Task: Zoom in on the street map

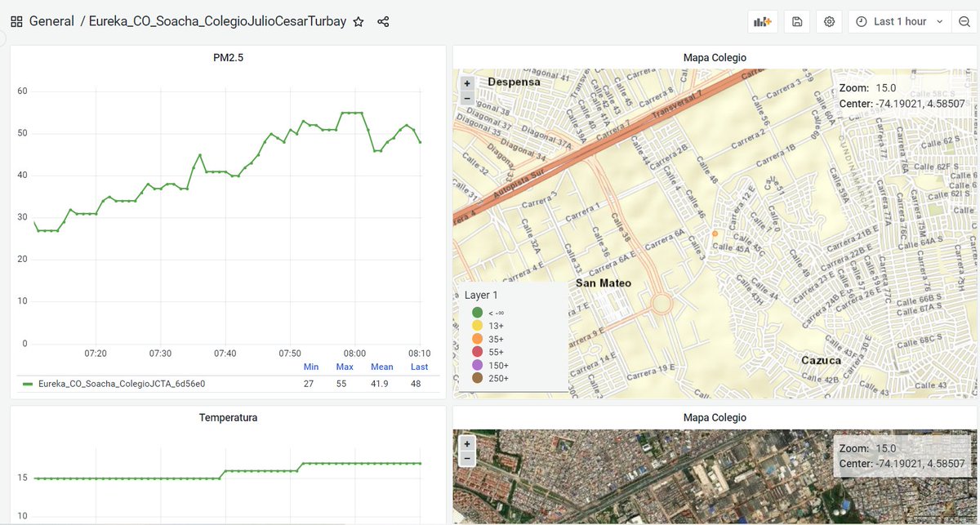Action: (467, 83)
